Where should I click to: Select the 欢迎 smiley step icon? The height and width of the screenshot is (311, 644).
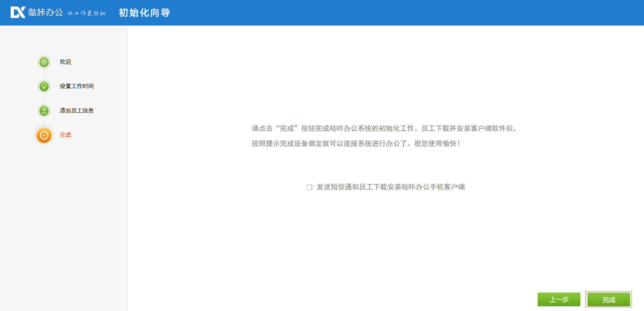click(44, 62)
